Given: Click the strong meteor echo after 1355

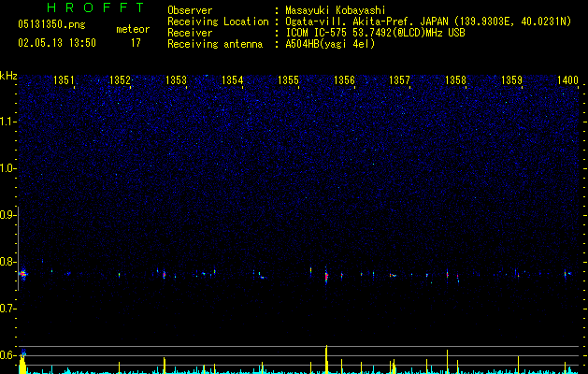Looking at the screenshot, I should point(326,277).
